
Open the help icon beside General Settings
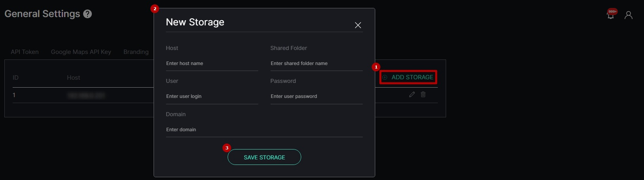[88, 14]
